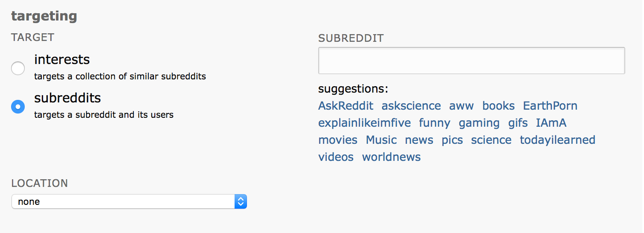Pick the funny subreddit suggestion
The width and height of the screenshot is (644, 233).
click(435, 123)
